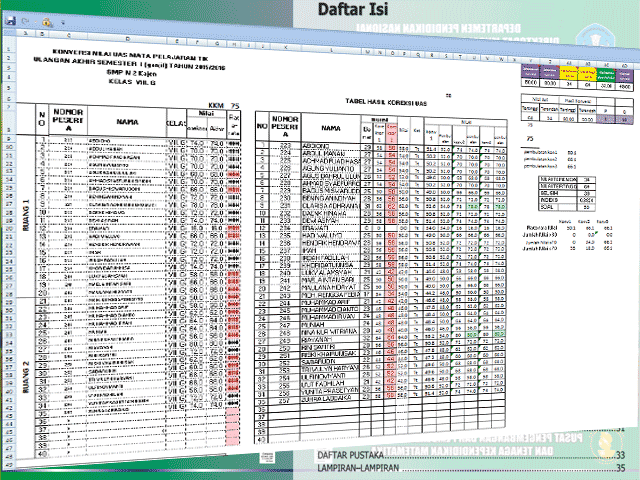The image size is (640, 480).
Task: Select column B header
Action: (42, 34)
